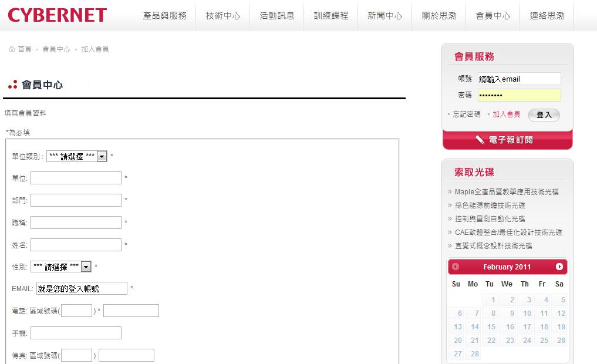Go to next month in calendar
The height and width of the screenshot is (364, 597).
(x=559, y=267)
